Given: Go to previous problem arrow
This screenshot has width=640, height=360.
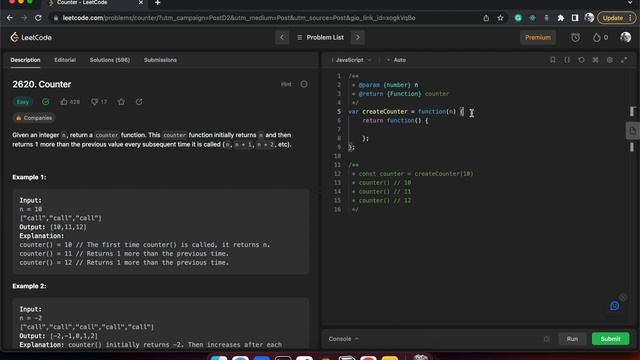Looking at the screenshot, I should coord(282,38).
